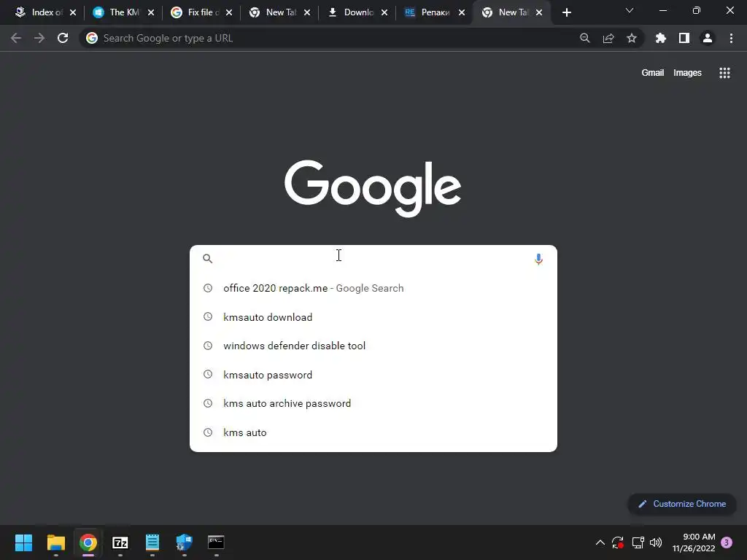Select suggestion 'kmsauto download'

(x=373, y=317)
